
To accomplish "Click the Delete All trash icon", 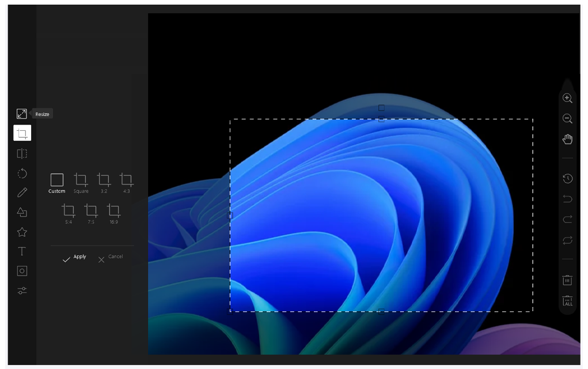I will pyautogui.click(x=567, y=301).
